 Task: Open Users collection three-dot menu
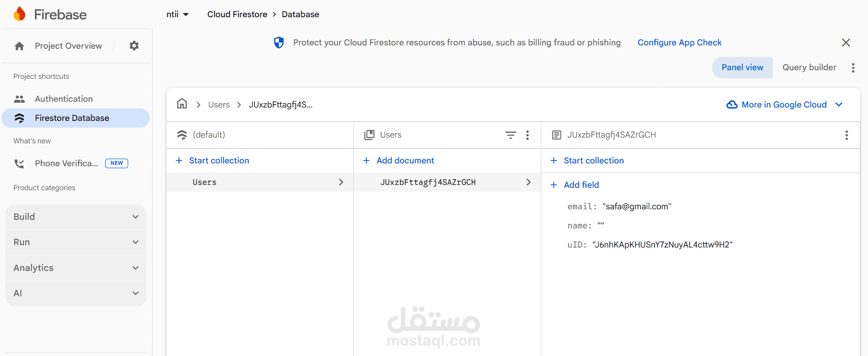[527, 135]
